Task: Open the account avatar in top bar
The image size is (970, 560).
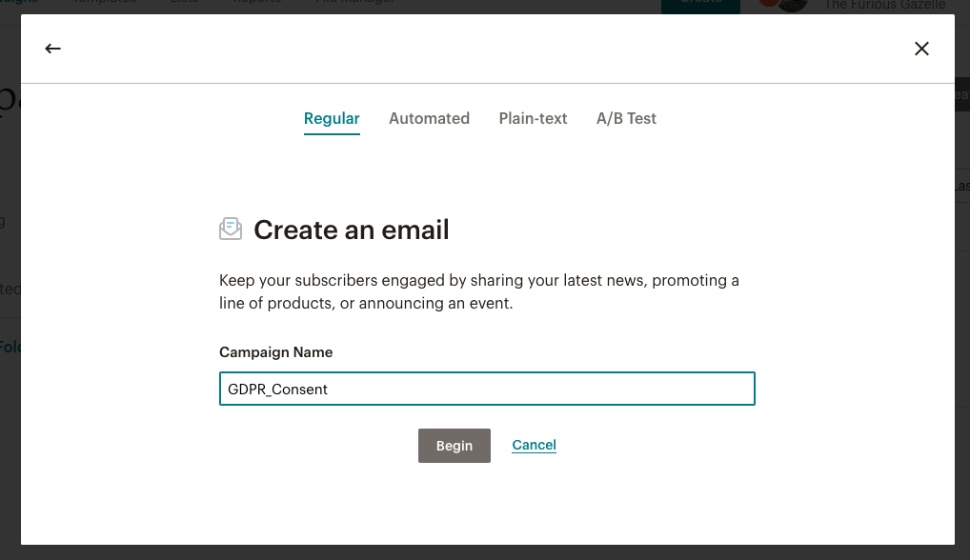Action: click(784, 5)
